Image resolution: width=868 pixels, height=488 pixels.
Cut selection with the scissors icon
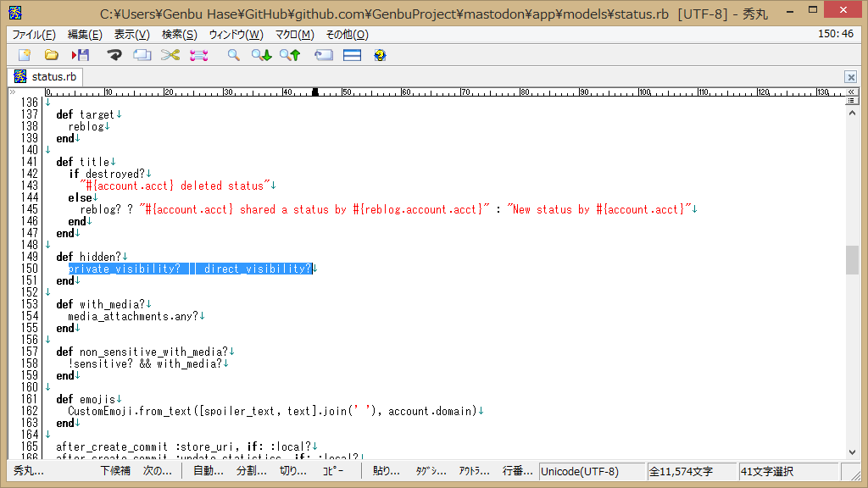[x=170, y=55]
